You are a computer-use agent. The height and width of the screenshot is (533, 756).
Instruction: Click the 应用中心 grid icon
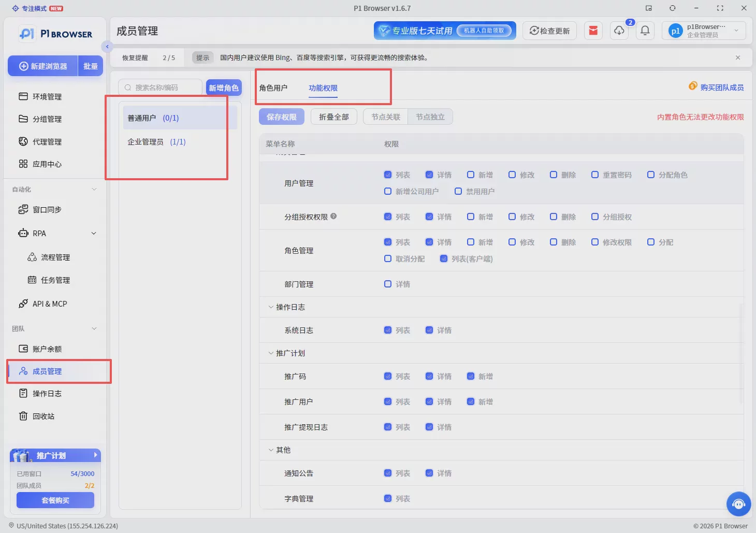point(23,164)
